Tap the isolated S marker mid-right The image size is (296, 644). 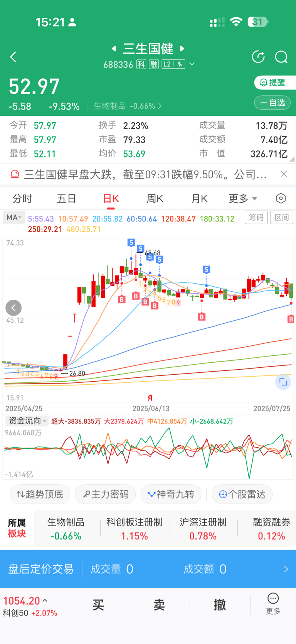[x=207, y=269]
